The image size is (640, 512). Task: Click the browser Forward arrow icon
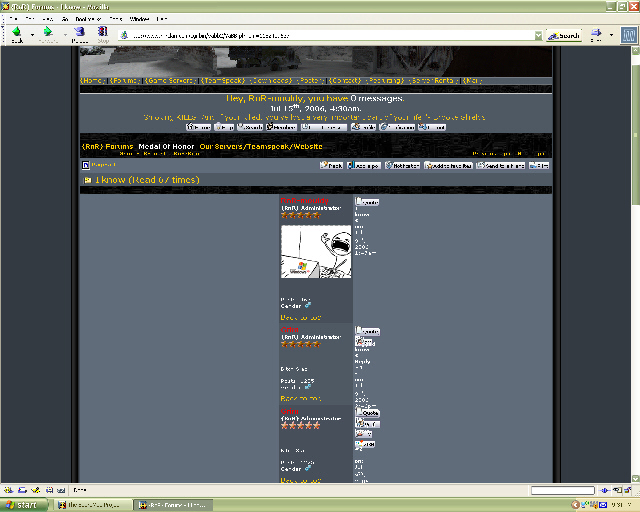click(47, 33)
